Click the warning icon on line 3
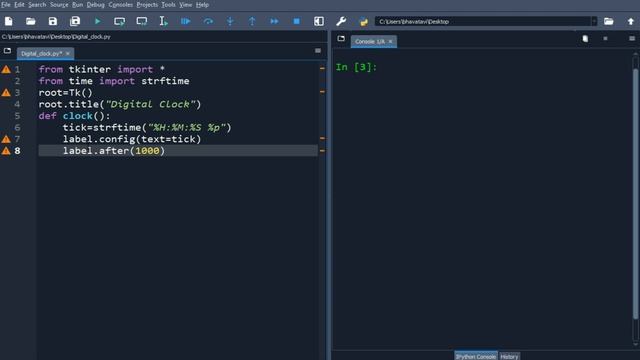This screenshot has width=640, height=360. pyautogui.click(x=6, y=93)
